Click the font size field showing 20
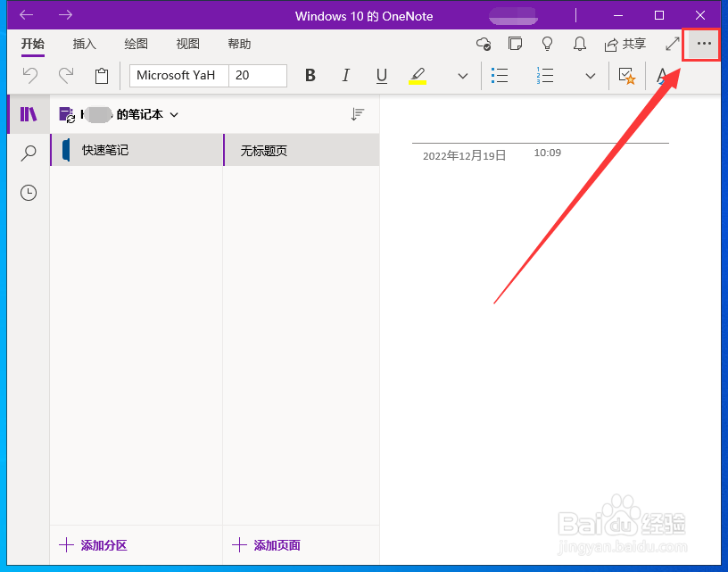Screen dimensions: 728x572 coord(258,76)
